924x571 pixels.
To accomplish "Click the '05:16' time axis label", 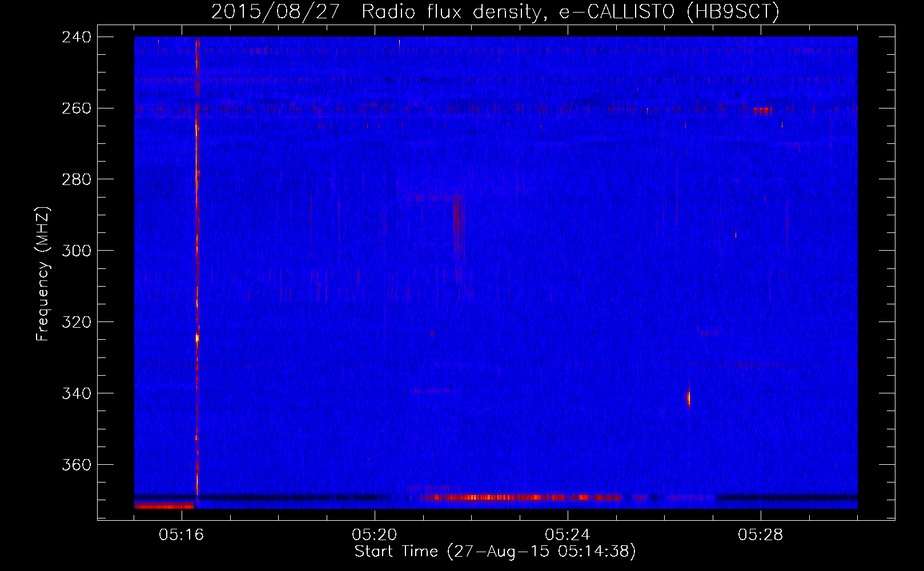I will point(182,535).
